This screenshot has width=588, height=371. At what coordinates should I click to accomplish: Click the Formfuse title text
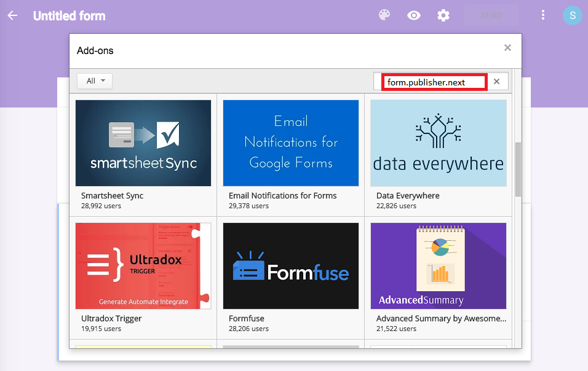point(247,318)
